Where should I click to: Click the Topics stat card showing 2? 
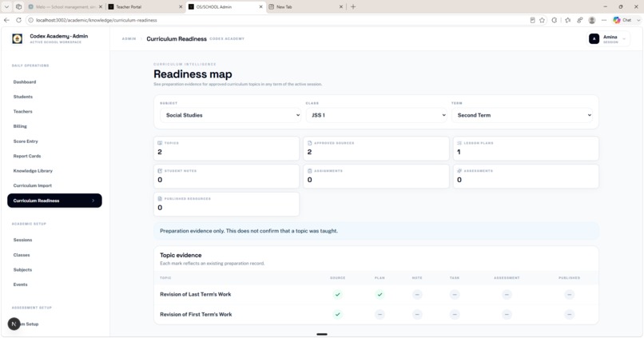[226, 149]
